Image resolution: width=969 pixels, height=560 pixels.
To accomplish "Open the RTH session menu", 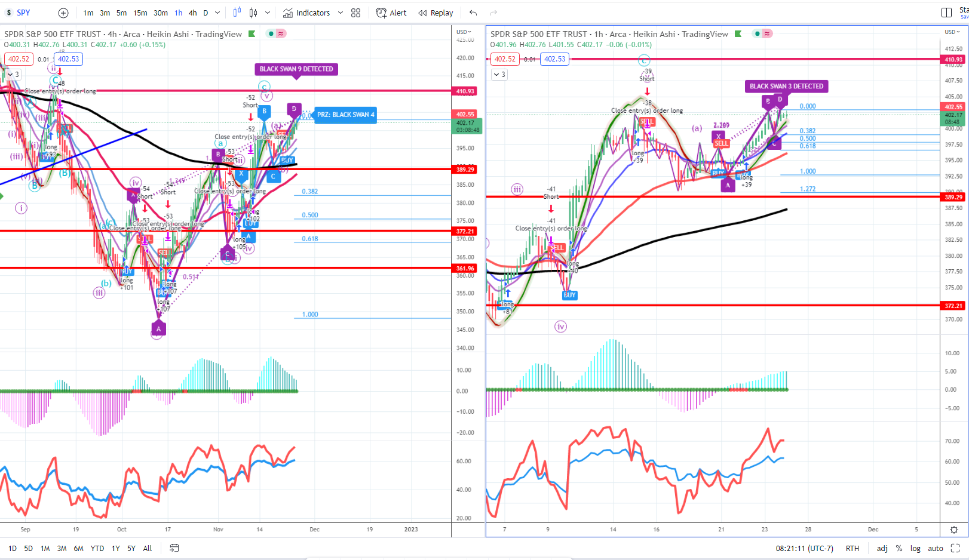I will 853,548.
